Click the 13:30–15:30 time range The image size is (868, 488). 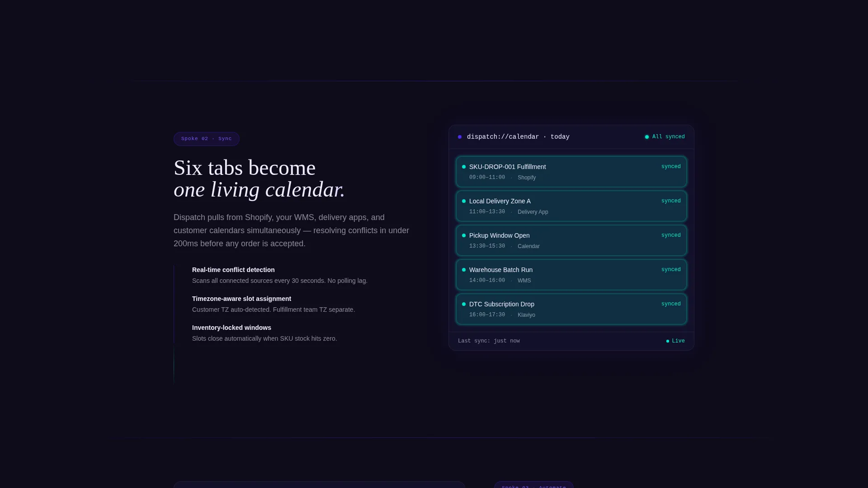tap(487, 246)
